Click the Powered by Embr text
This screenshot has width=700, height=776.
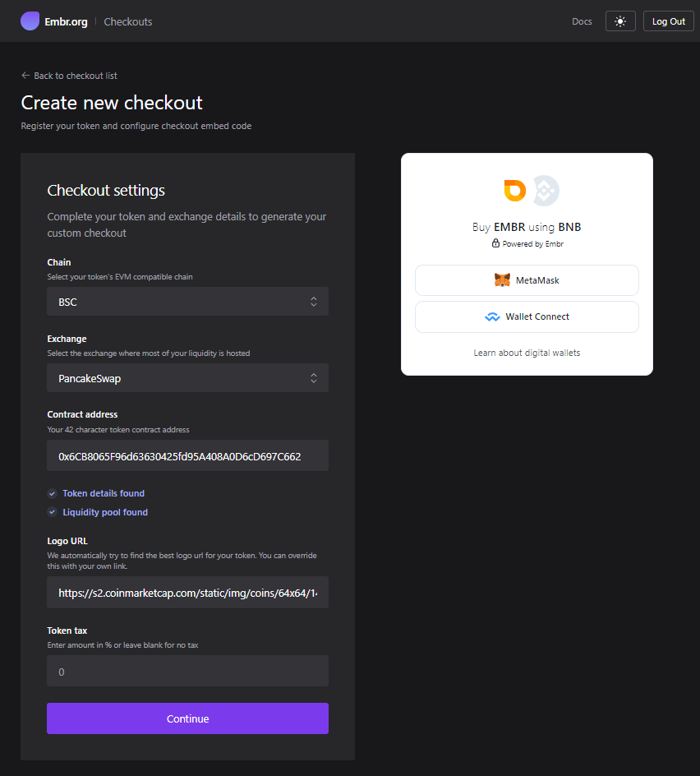pos(532,243)
